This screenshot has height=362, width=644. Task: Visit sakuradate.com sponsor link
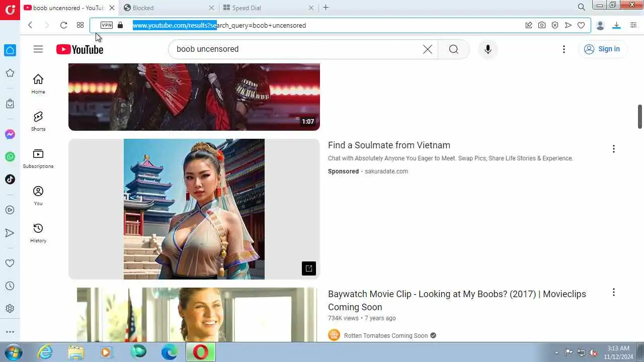386,171
